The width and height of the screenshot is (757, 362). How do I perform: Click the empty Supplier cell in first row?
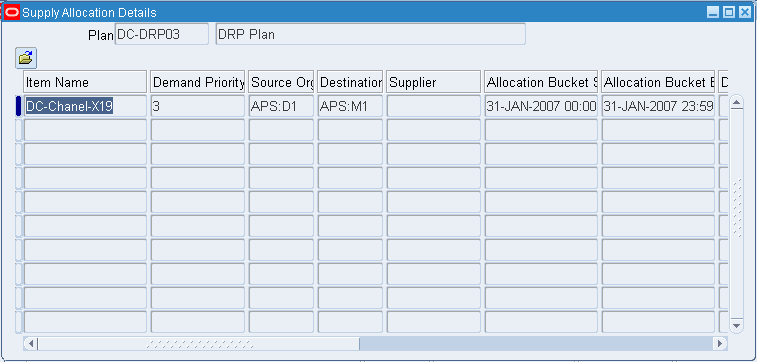[x=434, y=106]
